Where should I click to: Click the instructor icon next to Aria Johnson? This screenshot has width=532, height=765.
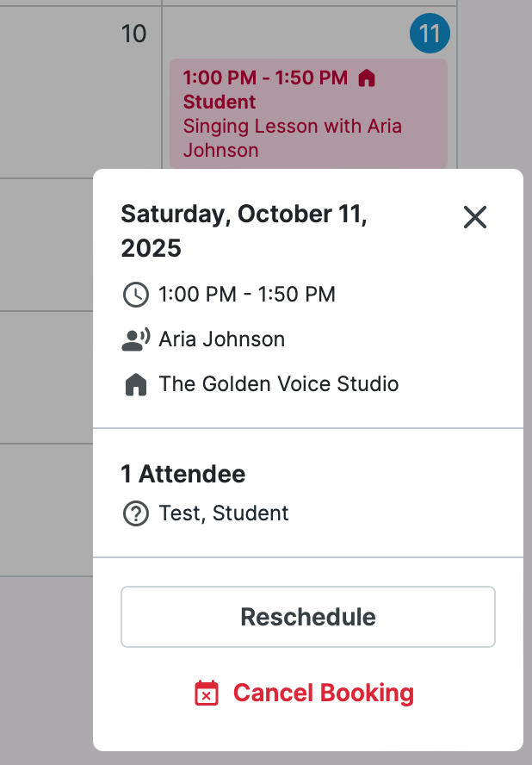click(136, 339)
